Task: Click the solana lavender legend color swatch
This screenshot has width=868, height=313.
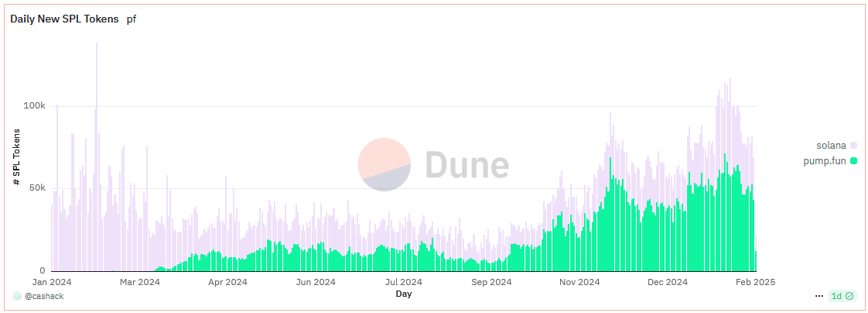Action: pos(854,146)
